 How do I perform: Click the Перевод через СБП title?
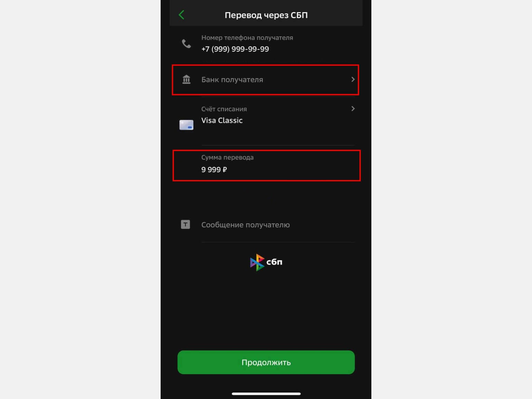266,15
